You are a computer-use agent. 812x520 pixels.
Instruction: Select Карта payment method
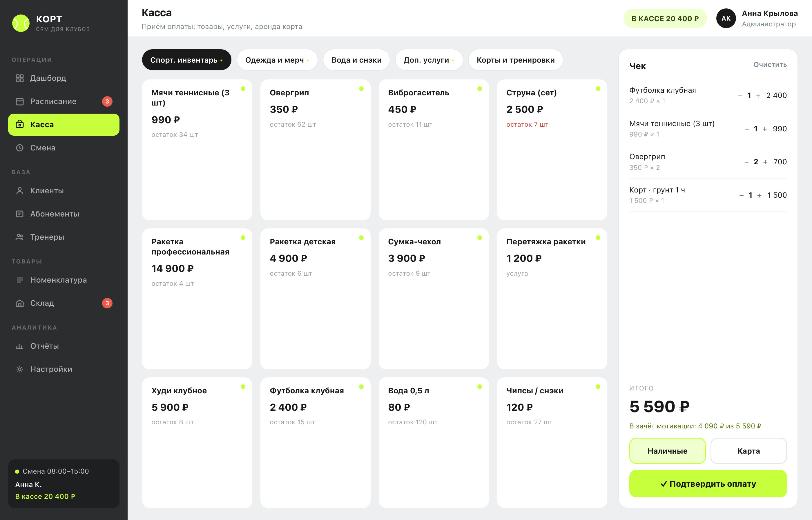point(748,451)
